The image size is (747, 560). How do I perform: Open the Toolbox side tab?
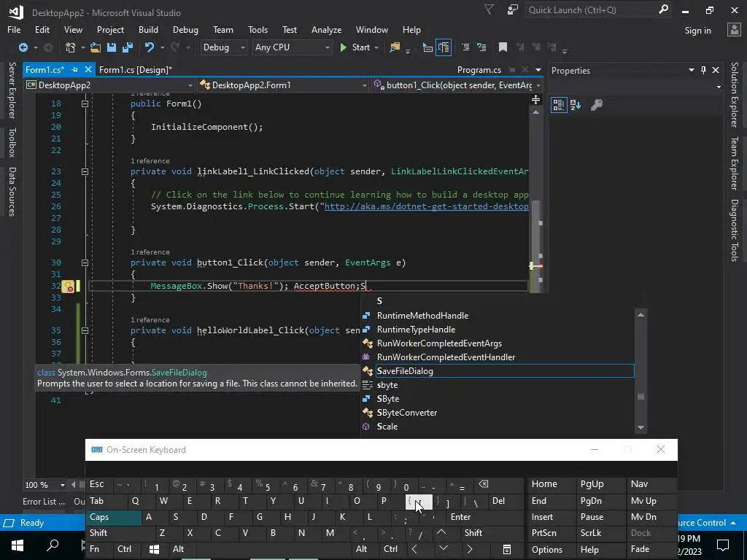pos(12,142)
